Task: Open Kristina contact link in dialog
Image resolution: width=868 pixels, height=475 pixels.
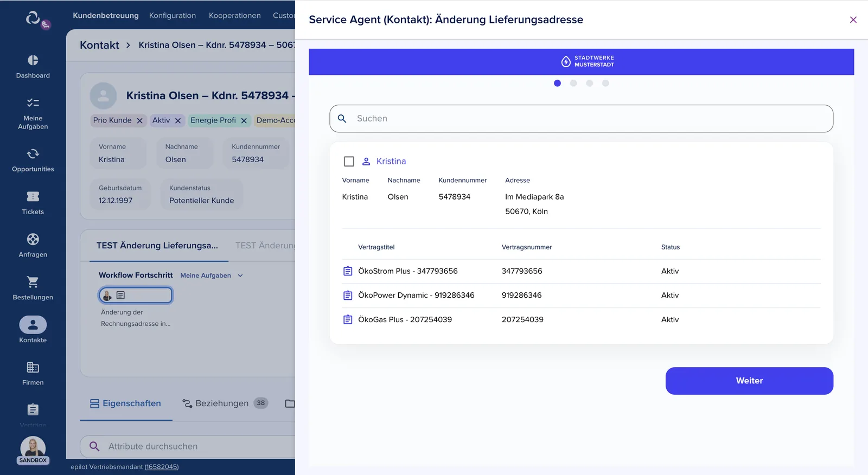Action: click(391, 162)
